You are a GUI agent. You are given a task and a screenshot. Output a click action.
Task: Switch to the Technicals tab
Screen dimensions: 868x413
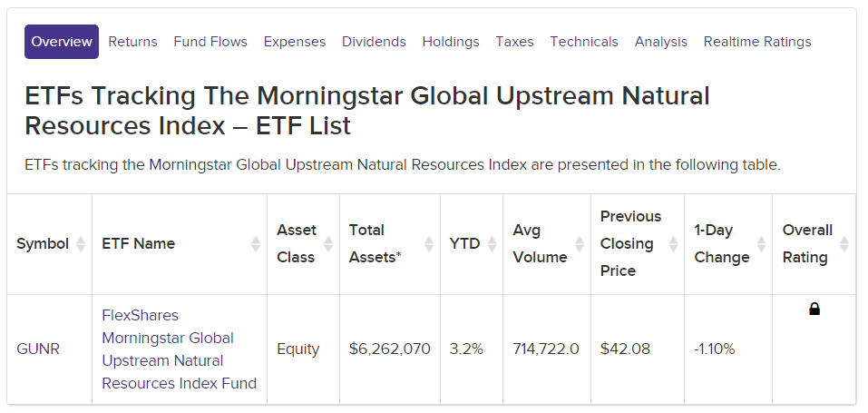pyautogui.click(x=584, y=42)
